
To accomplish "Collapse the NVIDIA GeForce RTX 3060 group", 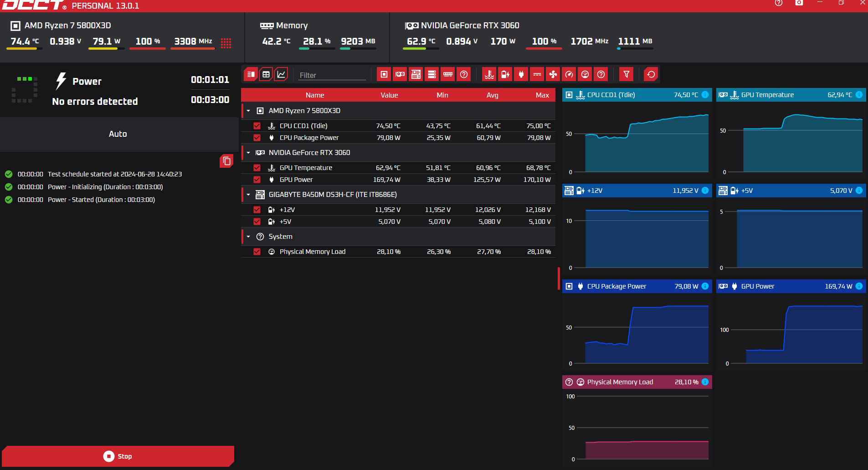I will click(x=248, y=153).
